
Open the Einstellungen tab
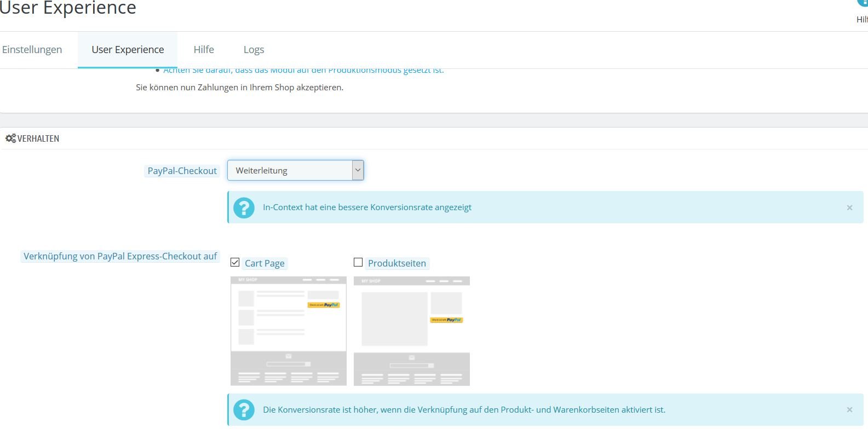(32, 50)
